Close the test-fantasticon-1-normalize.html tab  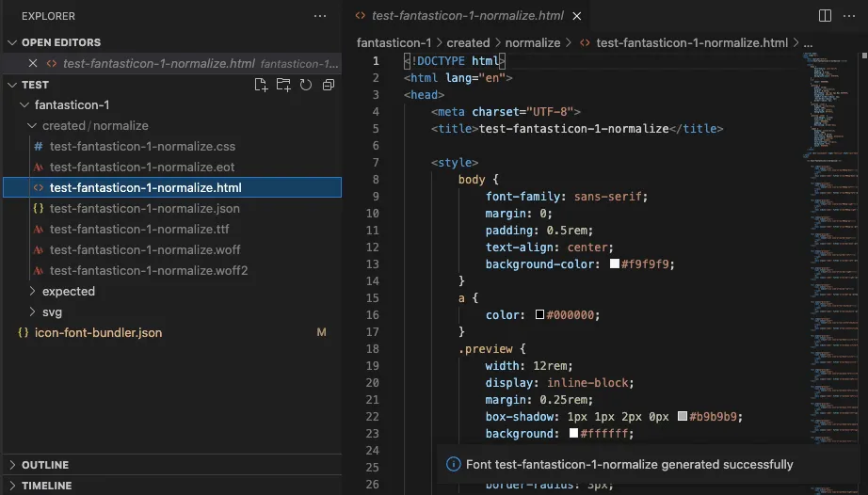[577, 16]
